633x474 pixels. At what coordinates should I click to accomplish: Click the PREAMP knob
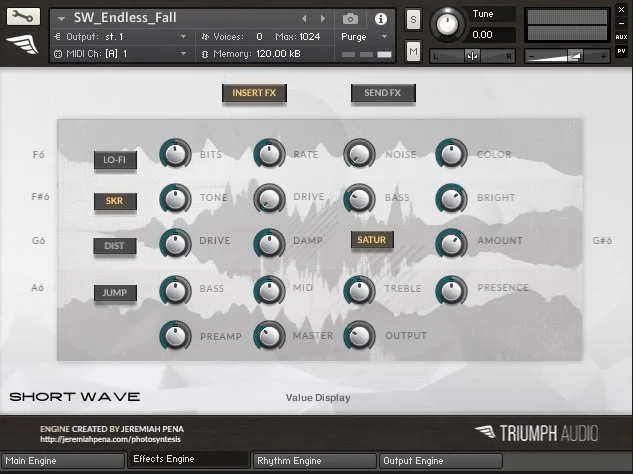175,336
